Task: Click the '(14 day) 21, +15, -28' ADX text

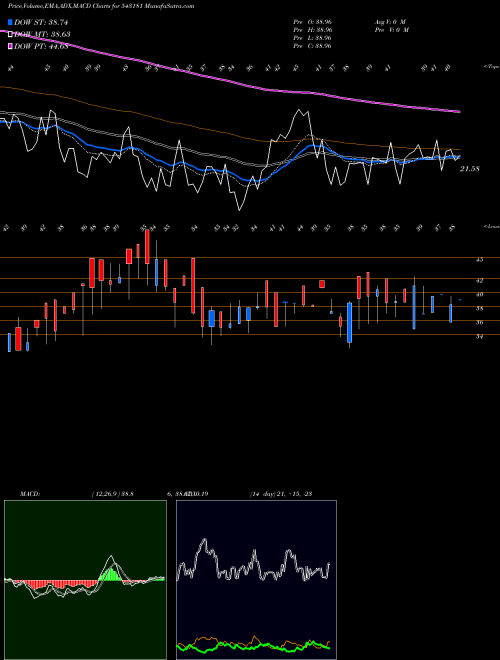Action: pyautogui.click(x=281, y=494)
